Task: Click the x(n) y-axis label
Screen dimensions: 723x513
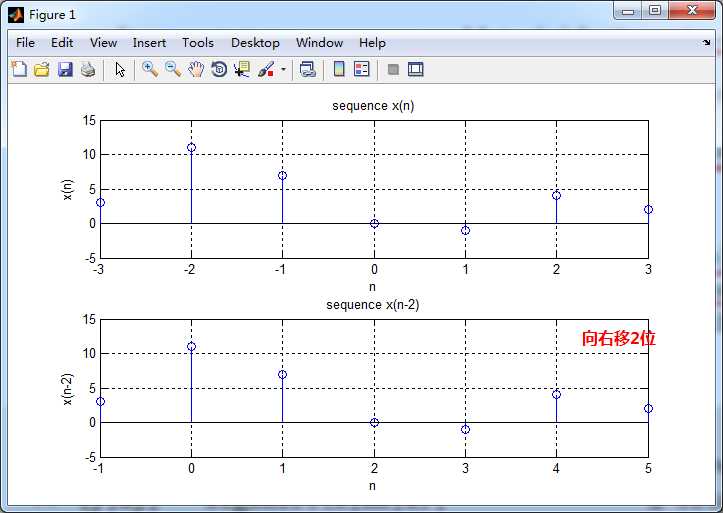Action: (67, 189)
